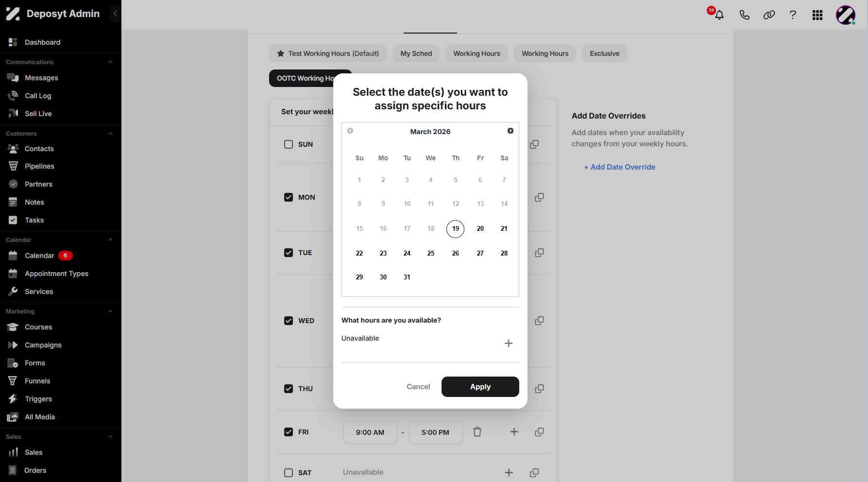The height and width of the screenshot is (482, 868).
Task: Delete the FRI time slot
Action: click(477, 432)
